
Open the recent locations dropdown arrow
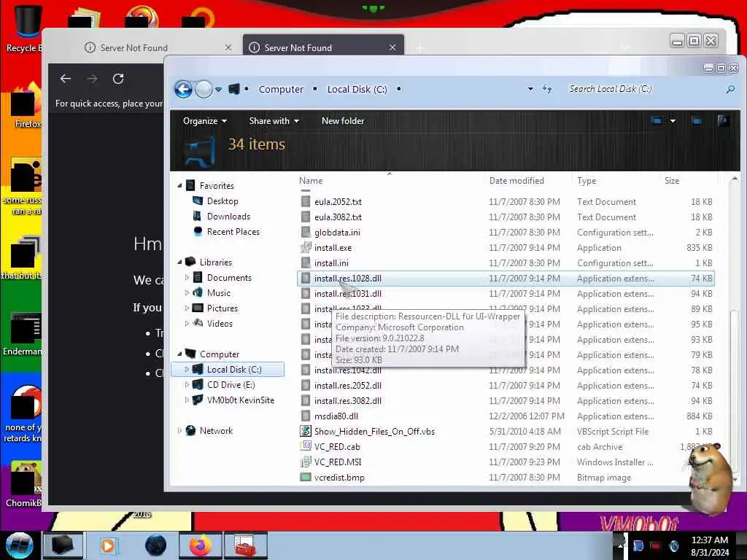[218, 90]
